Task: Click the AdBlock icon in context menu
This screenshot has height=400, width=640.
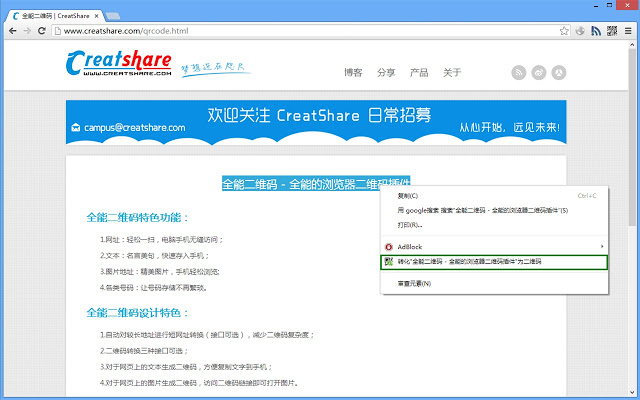Action: point(389,247)
